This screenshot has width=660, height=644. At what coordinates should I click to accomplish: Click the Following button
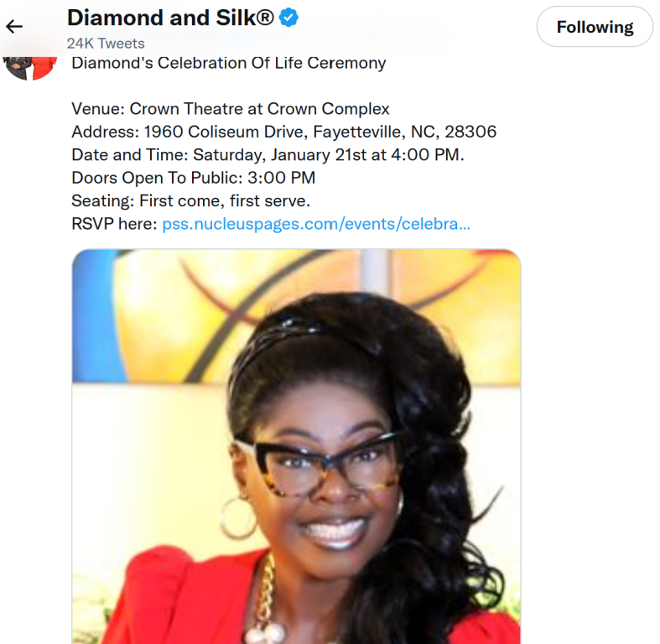click(x=595, y=27)
